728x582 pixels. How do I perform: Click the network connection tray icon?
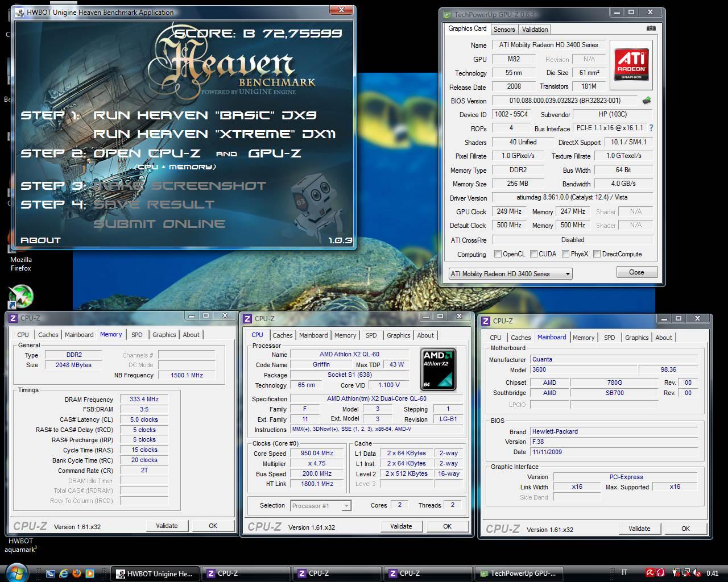tap(686, 573)
